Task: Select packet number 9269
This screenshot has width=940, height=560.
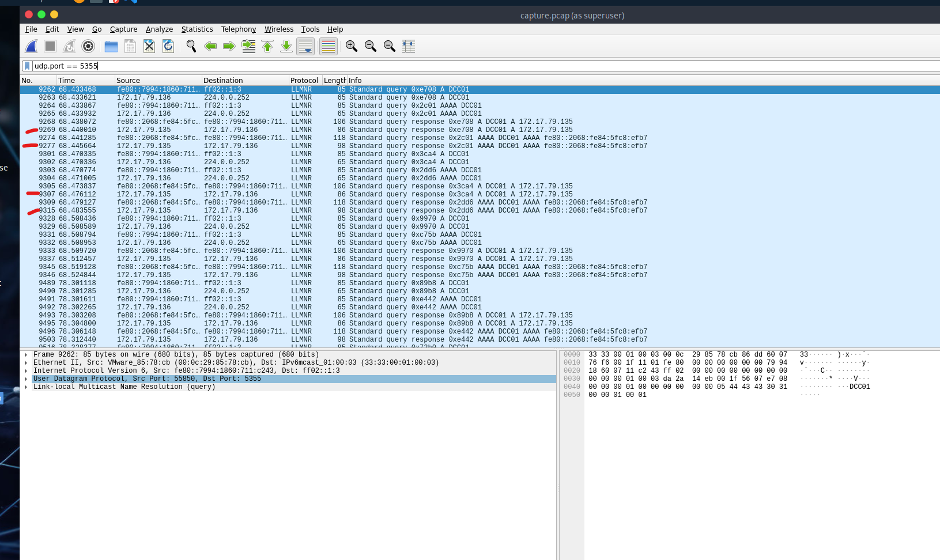Action: click(480, 130)
